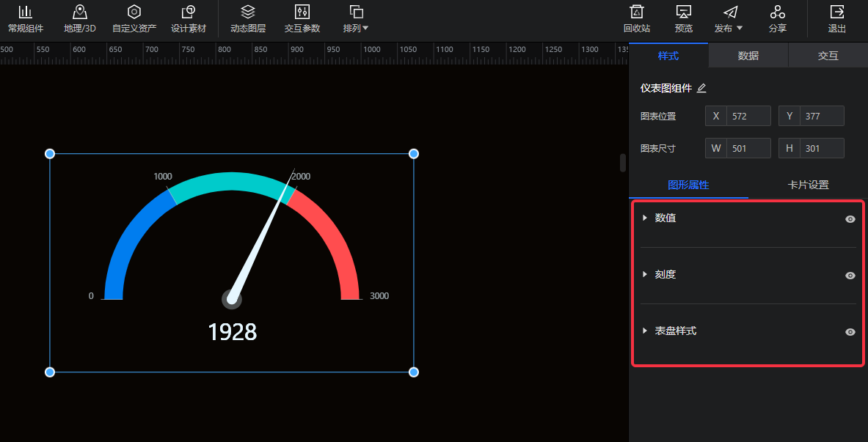This screenshot has width=868, height=442.
Task: Click the chart width W input field
Action: tap(748, 148)
